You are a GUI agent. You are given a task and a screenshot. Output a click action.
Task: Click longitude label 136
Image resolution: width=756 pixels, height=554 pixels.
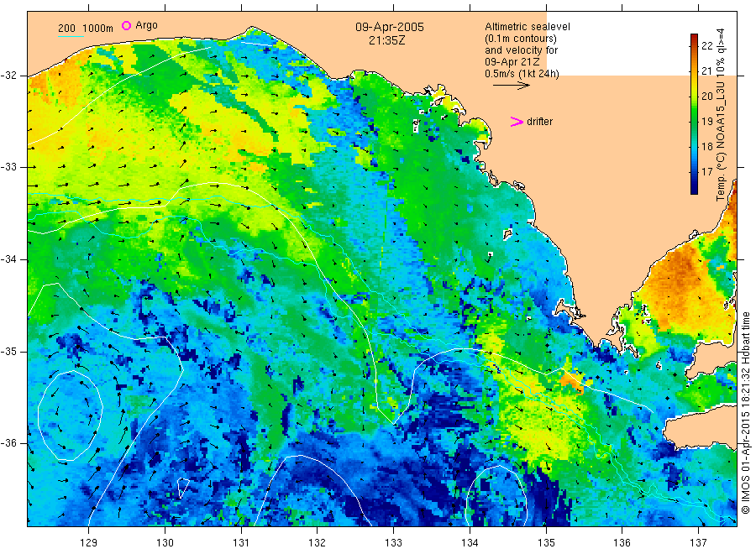coord(622,543)
